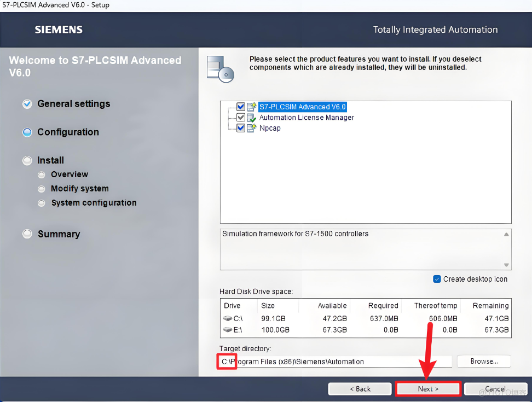Select S7-PLCSIM Advanced V6.0 tree item
This screenshot has height=402, width=532.
click(302, 107)
